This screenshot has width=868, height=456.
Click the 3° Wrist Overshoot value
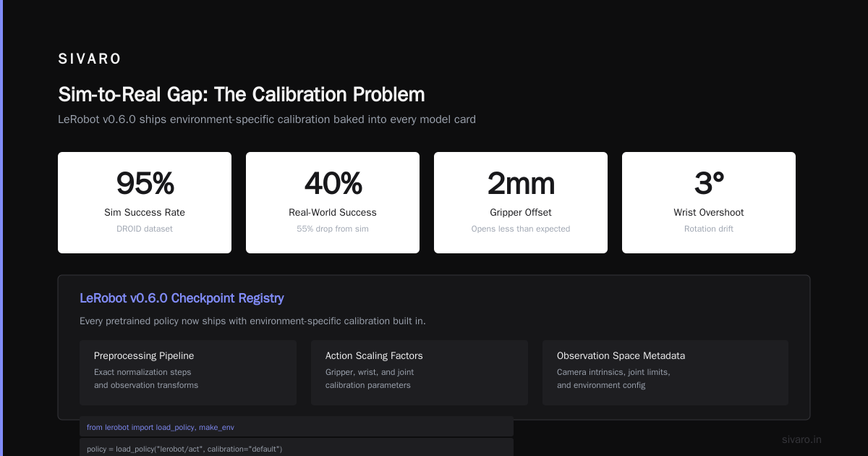pos(709,184)
